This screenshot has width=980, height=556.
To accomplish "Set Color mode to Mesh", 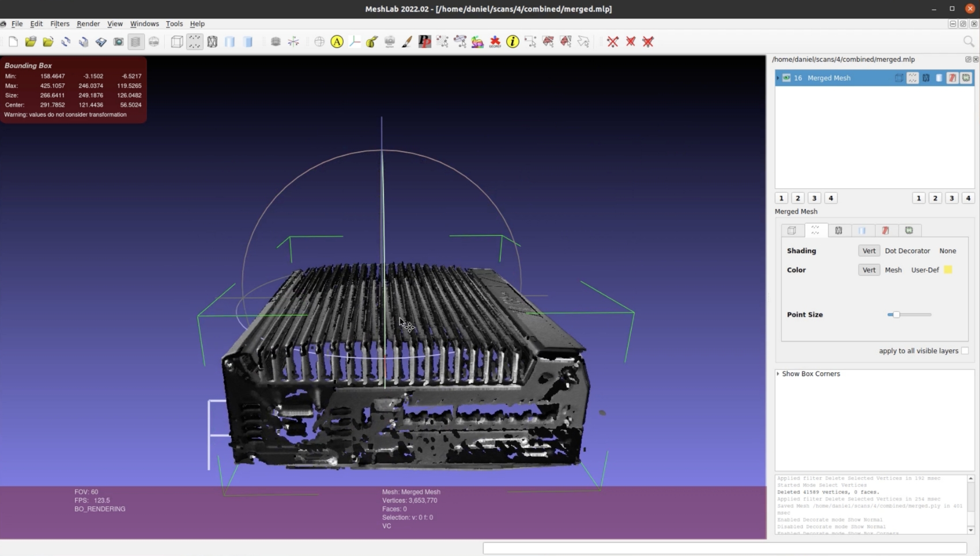I will [x=893, y=270].
